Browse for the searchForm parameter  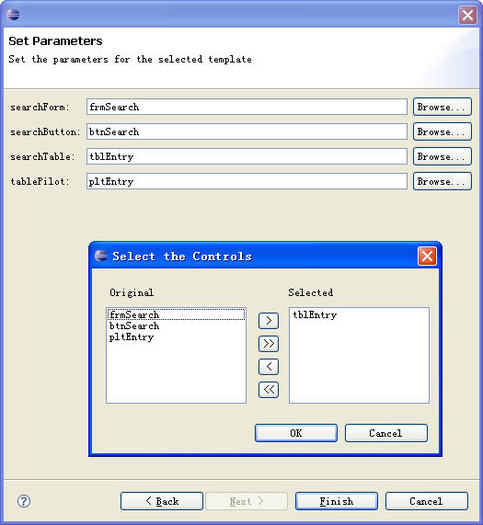click(442, 107)
